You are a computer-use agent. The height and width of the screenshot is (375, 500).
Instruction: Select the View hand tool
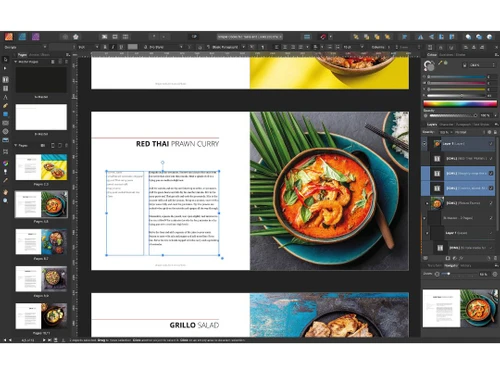(x=5, y=192)
